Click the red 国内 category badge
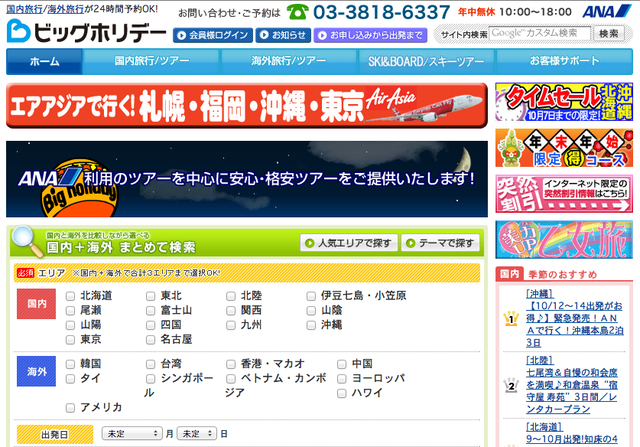 coord(36,304)
